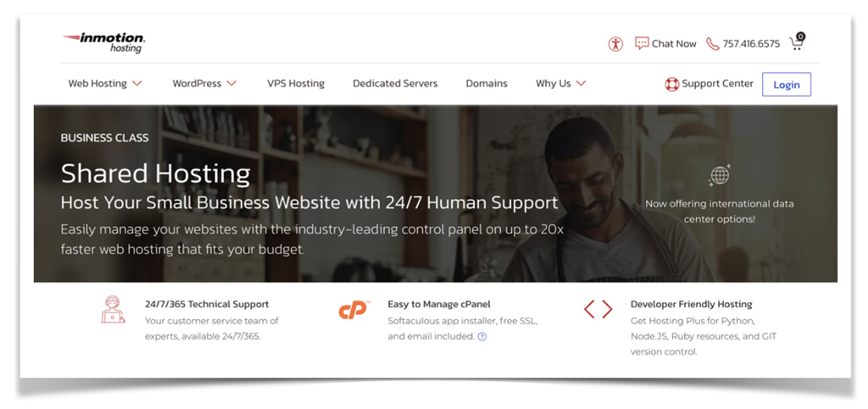
Task: Open the accessibility icon in header
Action: [x=615, y=44]
